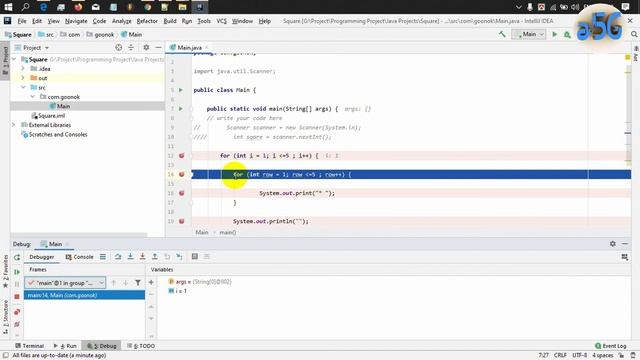Click the Run to Cursor icon
The width and height of the screenshot is (640, 360).
179,257
